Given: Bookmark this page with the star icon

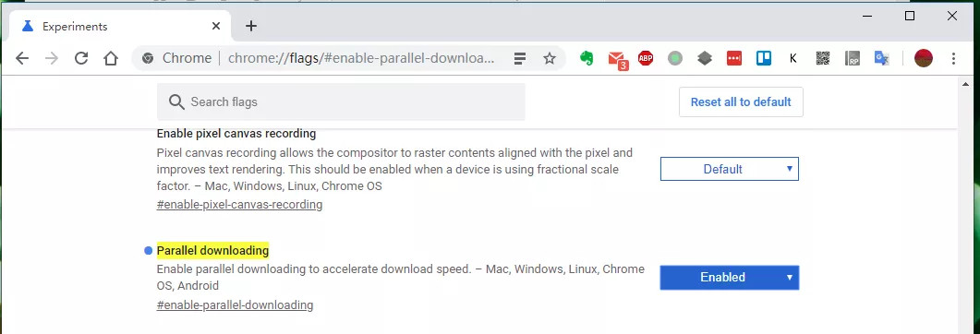Looking at the screenshot, I should tap(550, 58).
